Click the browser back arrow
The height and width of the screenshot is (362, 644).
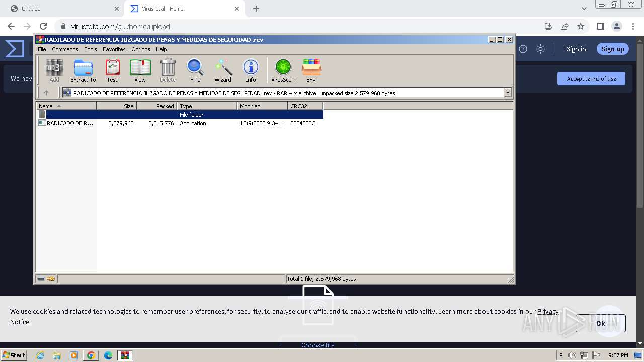(x=11, y=26)
